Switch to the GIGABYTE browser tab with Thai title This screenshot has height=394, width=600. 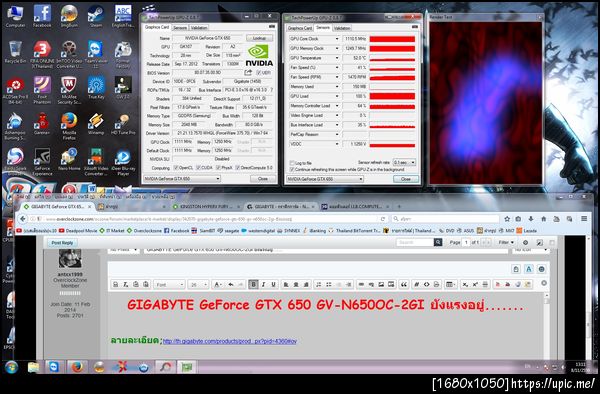pos(282,206)
